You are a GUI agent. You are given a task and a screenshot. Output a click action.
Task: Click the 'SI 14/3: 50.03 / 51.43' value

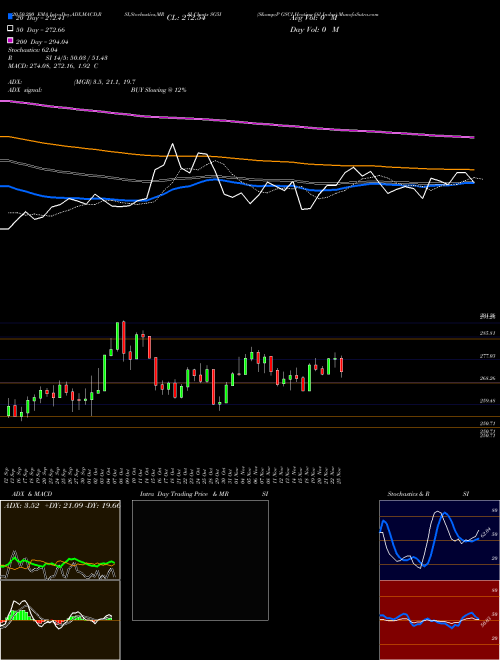[76, 58]
